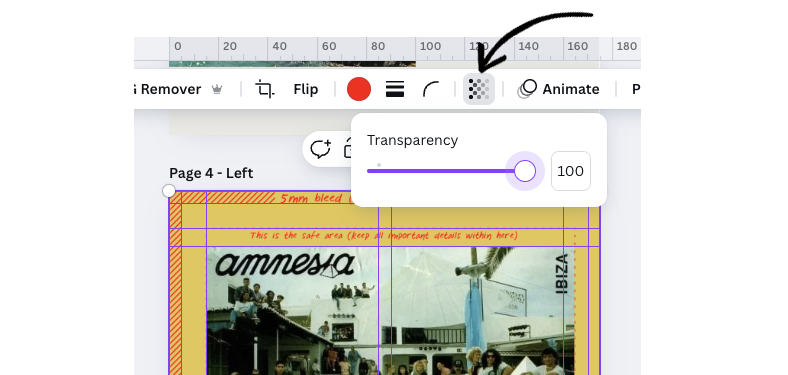788x375 pixels.
Task: Select the amnesia Ibiza photo on the page
Action: [x=389, y=311]
